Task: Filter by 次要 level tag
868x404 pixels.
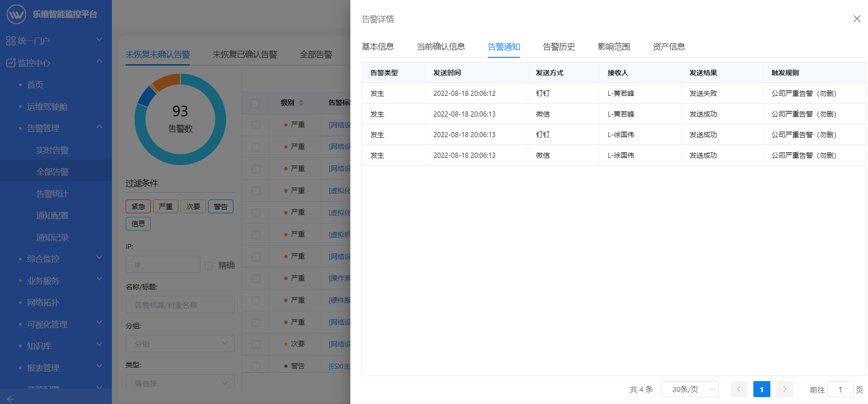Action: tap(193, 206)
